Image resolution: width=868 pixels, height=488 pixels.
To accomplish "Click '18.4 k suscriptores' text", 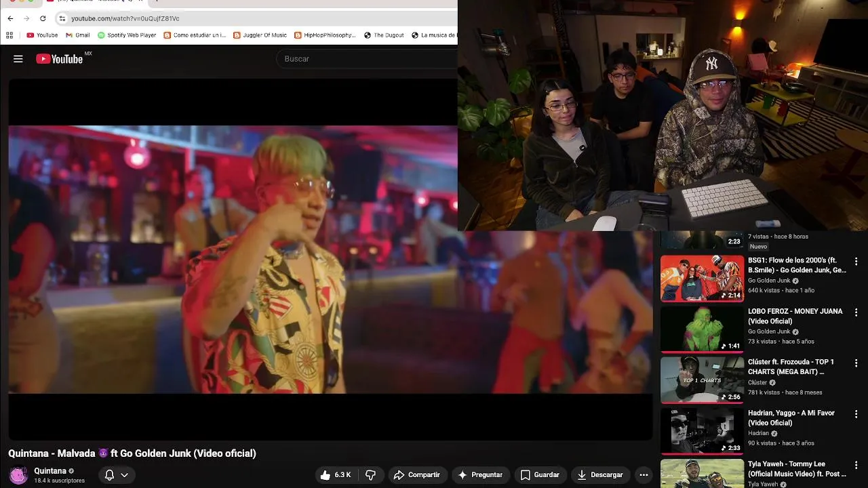I will pos(59,481).
